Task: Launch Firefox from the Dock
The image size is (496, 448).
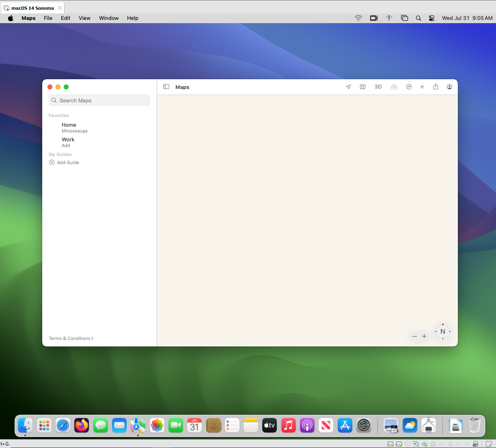Action: coord(82,425)
